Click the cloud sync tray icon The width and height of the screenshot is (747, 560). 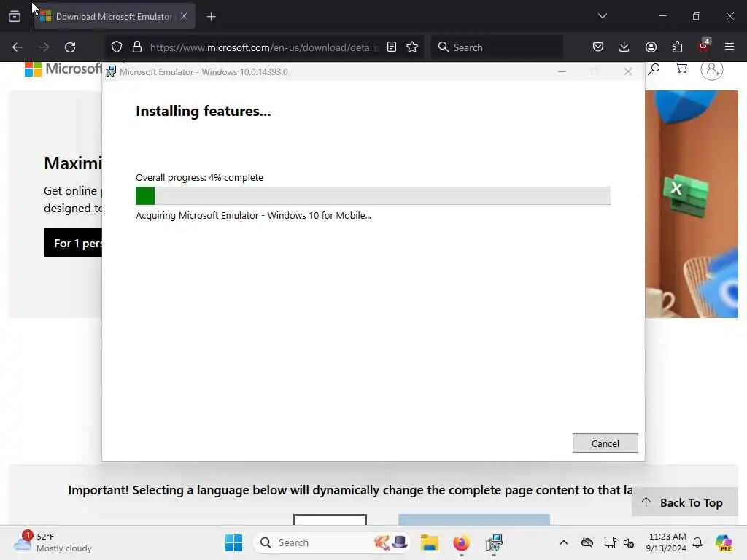(587, 542)
